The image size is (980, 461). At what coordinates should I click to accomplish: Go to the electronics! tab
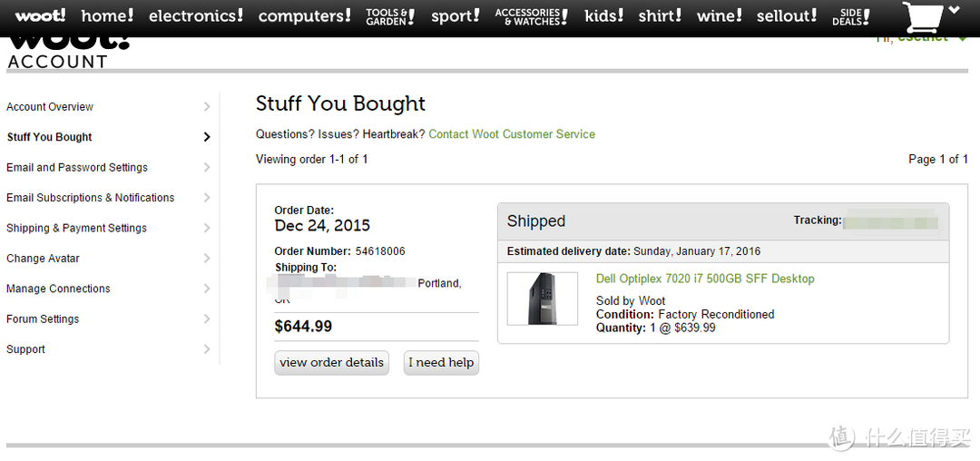click(x=196, y=15)
